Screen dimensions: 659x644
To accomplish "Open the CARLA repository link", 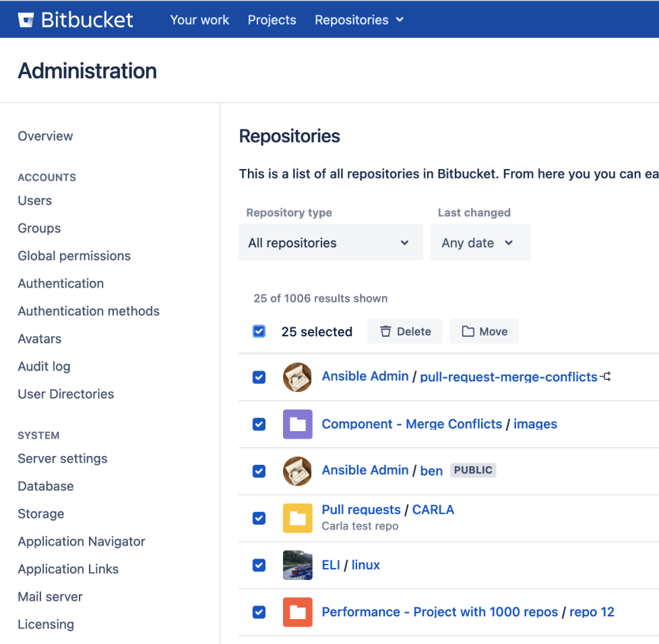I will 433,509.
